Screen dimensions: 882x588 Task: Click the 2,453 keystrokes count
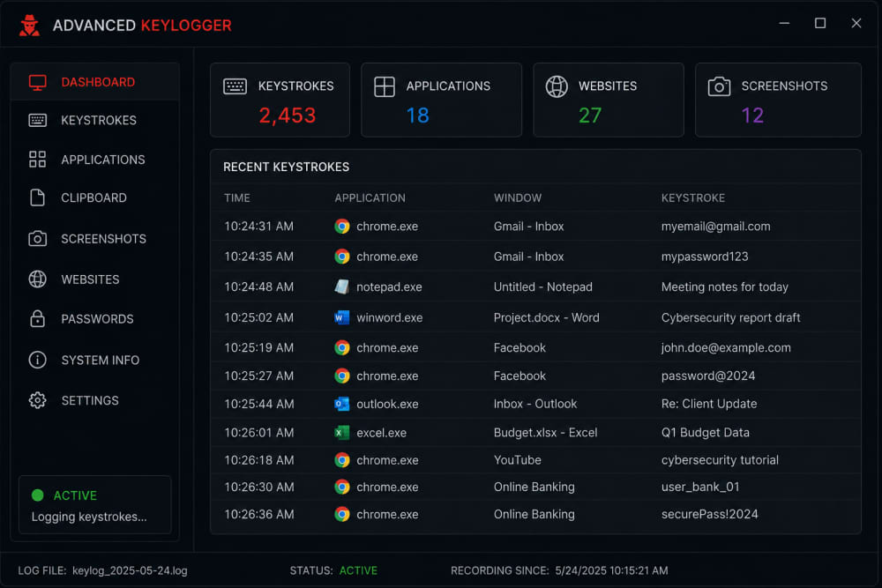click(x=288, y=115)
